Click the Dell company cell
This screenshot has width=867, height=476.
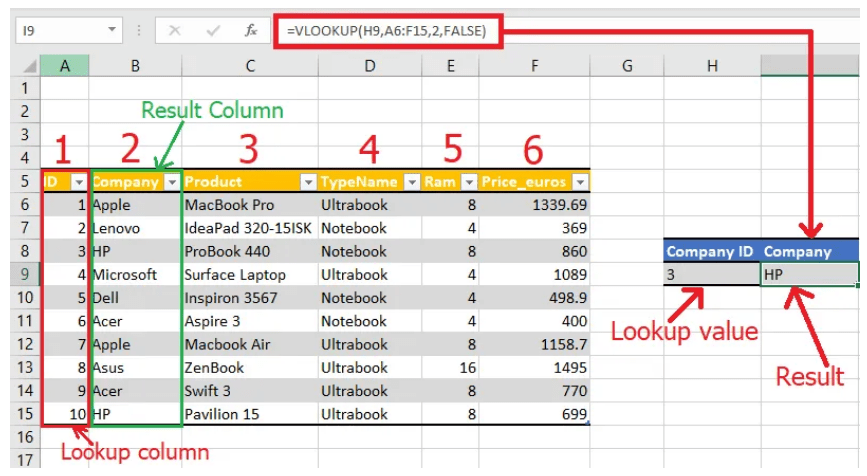pyautogui.click(x=135, y=297)
